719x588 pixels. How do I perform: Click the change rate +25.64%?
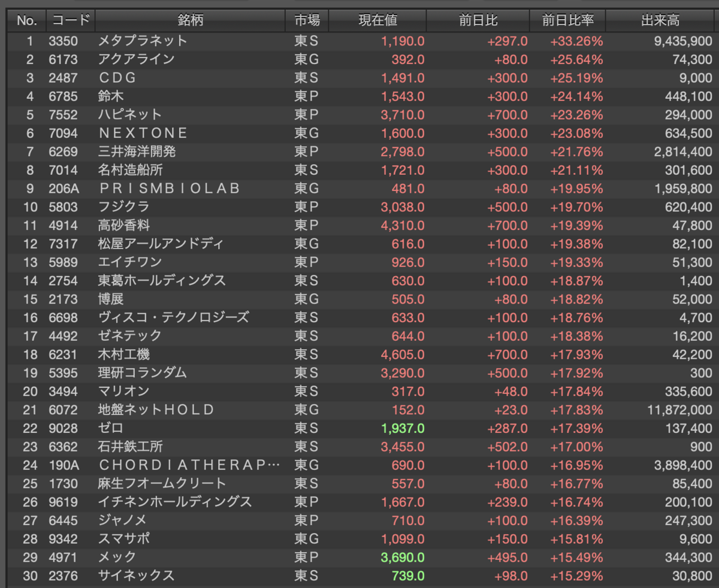pos(576,59)
